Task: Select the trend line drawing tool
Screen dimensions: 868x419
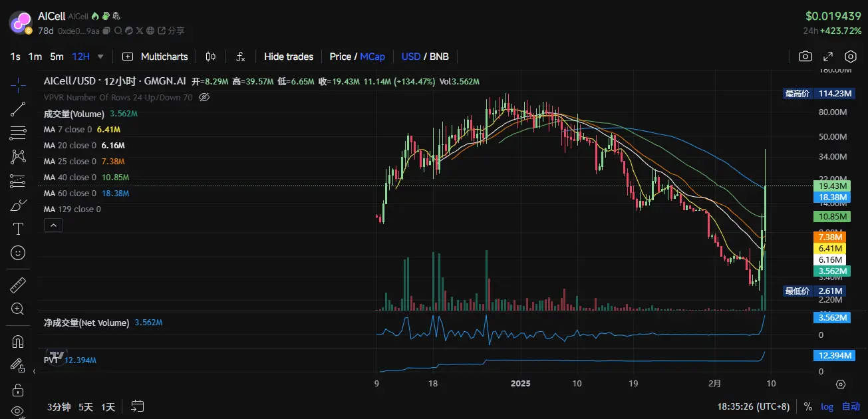Action: pos(18,108)
